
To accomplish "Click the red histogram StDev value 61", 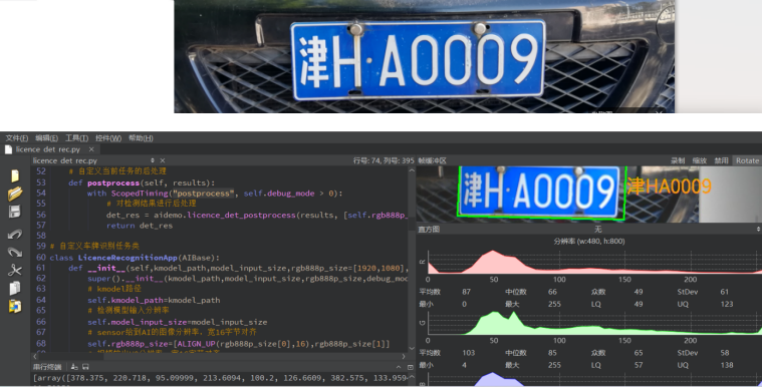I will tap(725, 292).
